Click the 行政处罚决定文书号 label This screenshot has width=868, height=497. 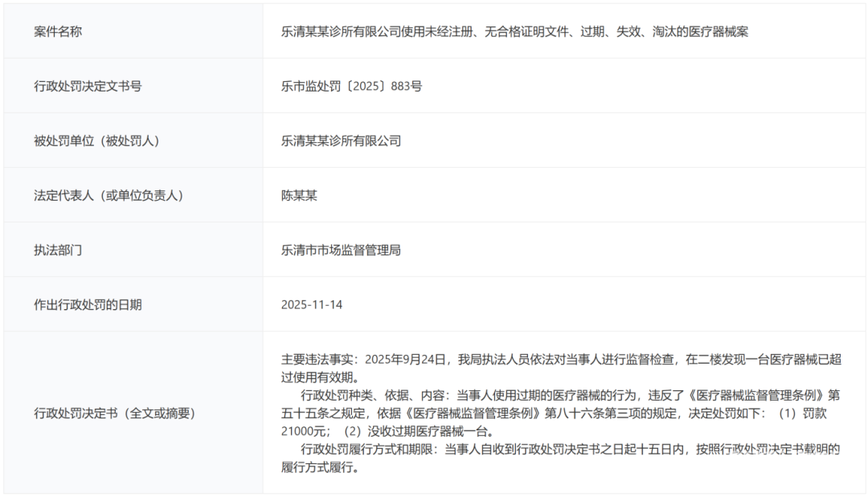click(x=88, y=86)
